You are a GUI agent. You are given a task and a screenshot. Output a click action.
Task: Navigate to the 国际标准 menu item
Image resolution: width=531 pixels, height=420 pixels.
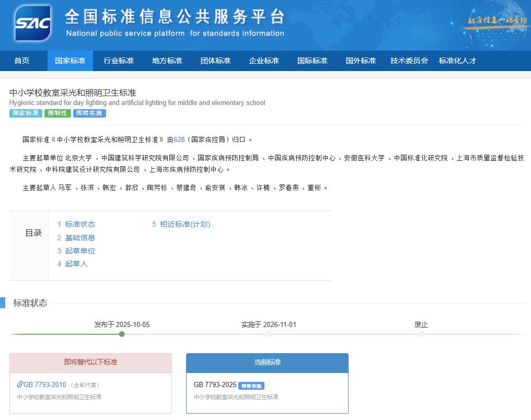pyautogui.click(x=313, y=61)
